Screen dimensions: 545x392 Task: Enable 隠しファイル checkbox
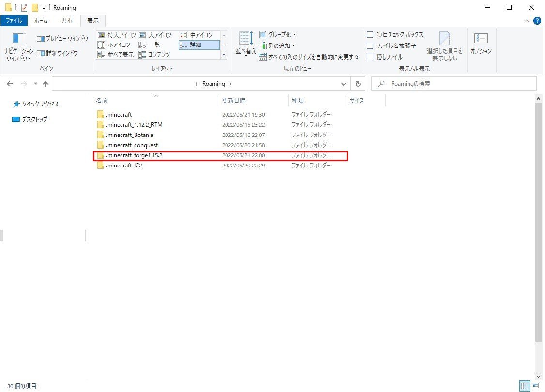click(x=370, y=57)
